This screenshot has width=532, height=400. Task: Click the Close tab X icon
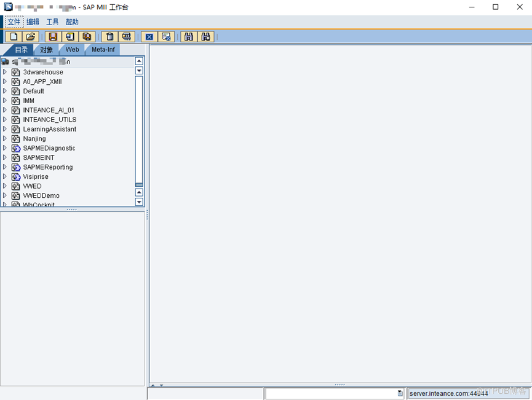point(149,37)
